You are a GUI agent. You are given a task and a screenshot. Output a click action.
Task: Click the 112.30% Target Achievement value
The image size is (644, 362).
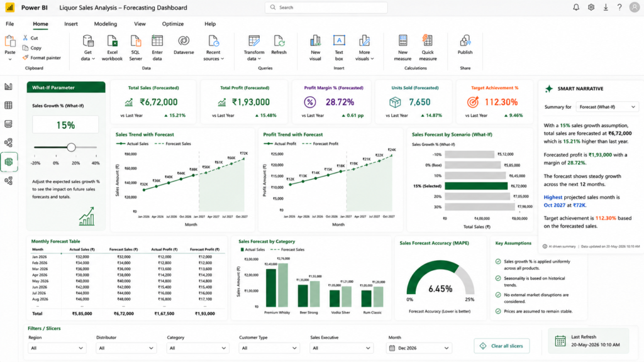click(x=501, y=102)
